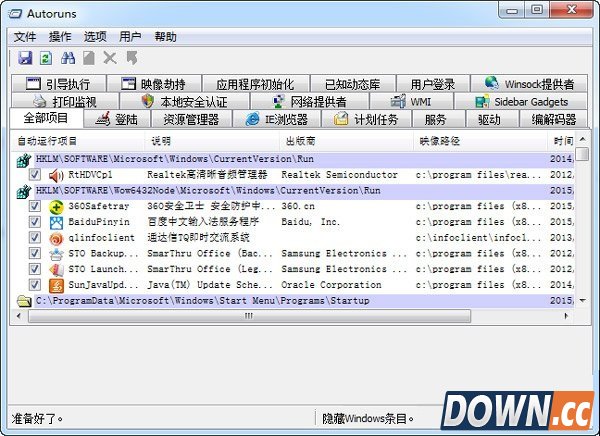Uncheck the qlinfoclient entry checkbox
This screenshot has width=600, height=436.
34,237
